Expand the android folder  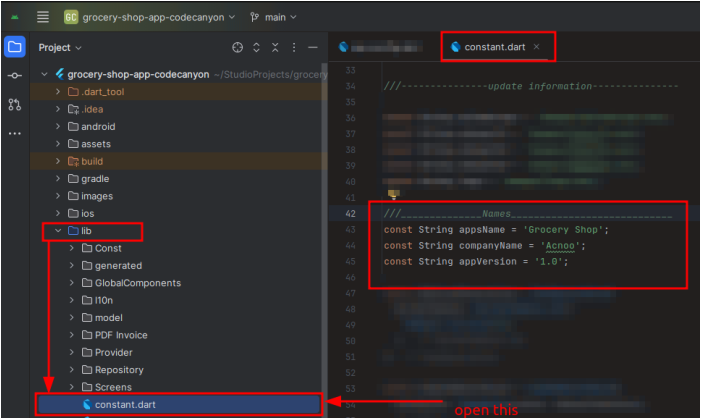click(58, 127)
